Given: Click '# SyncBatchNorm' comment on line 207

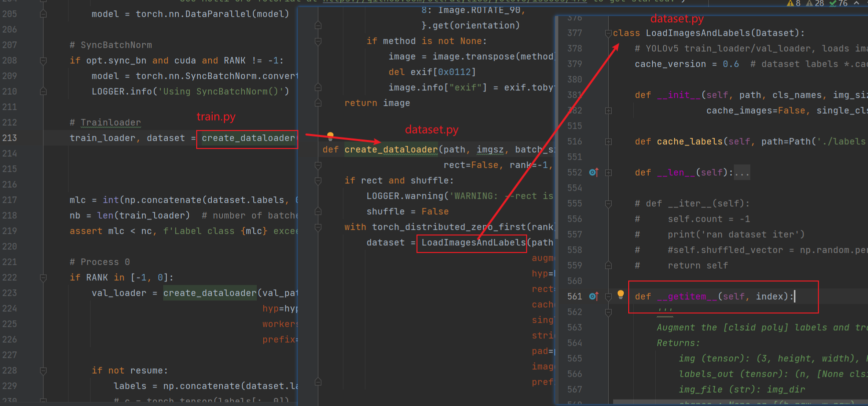Looking at the screenshot, I should (x=111, y=45).
